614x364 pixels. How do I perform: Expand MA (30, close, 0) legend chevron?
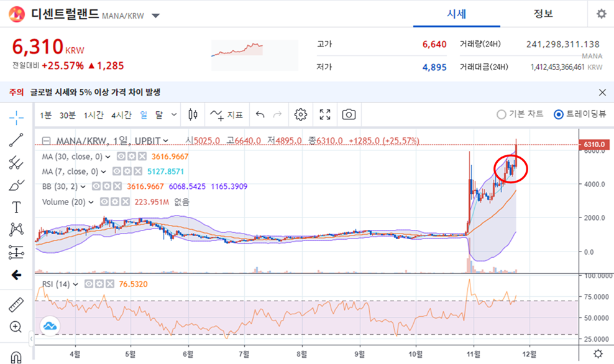click(x=108, y=157)
